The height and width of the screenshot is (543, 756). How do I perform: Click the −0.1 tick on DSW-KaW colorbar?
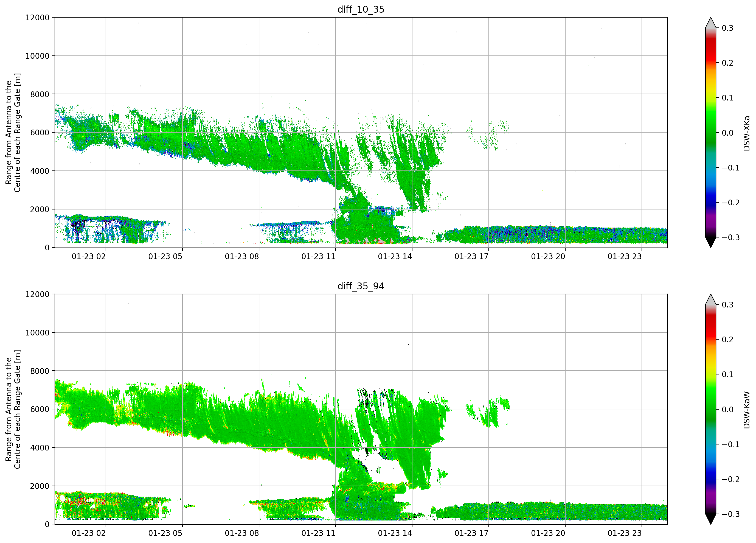tap(731, 445)
